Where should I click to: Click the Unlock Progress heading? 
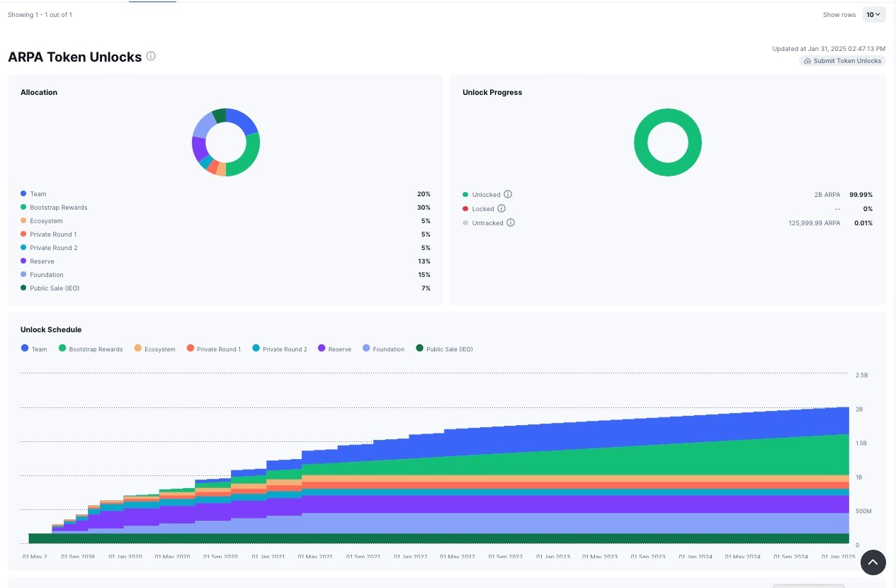[x=492, y=92]
